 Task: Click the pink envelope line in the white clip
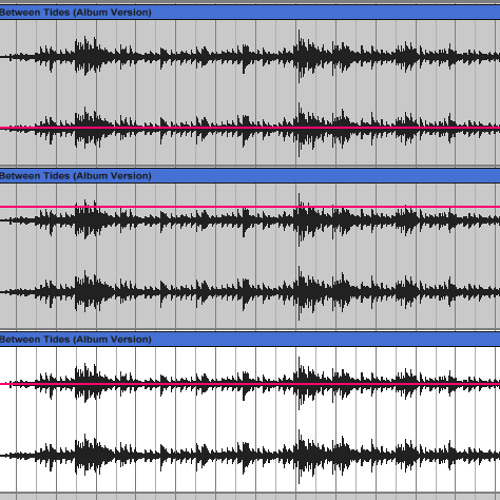250,384
